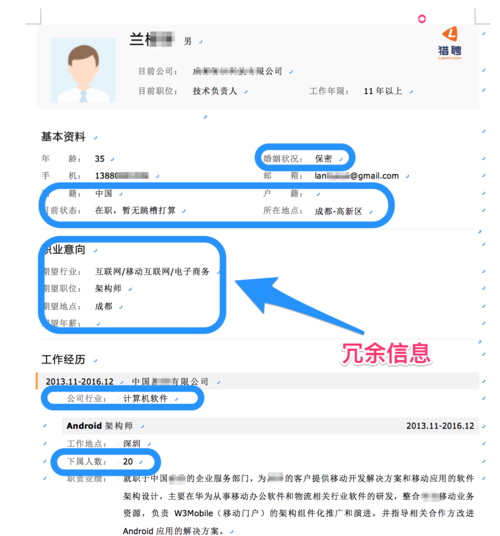The height and width of the screenshot is (536, 500).
Task: Click the 婚姻状况 label
Action: coord(283,159)
